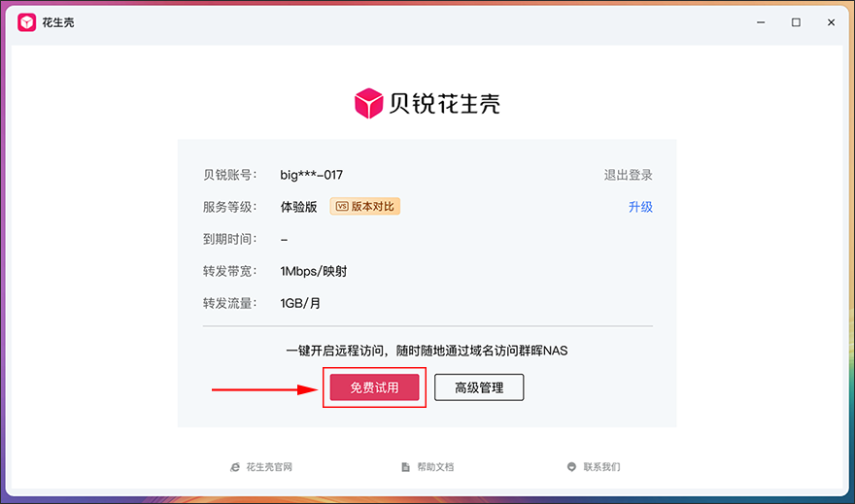Open the 联系我们 contact link
855x504 pixels.
pos(602,467)
